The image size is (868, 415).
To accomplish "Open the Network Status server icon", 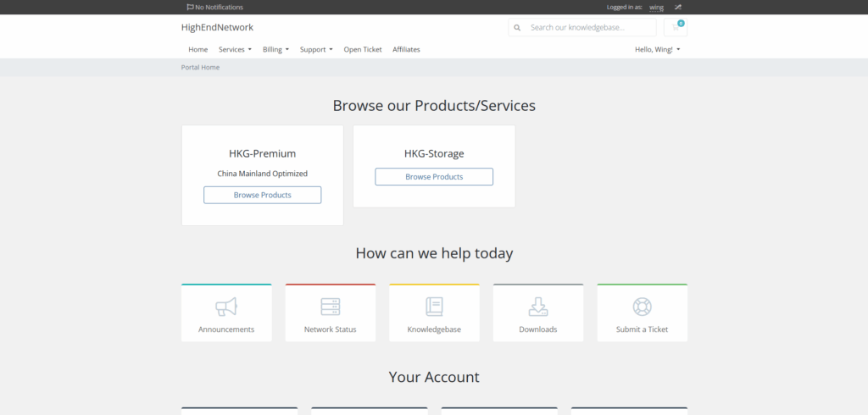I will click(330, 307).
